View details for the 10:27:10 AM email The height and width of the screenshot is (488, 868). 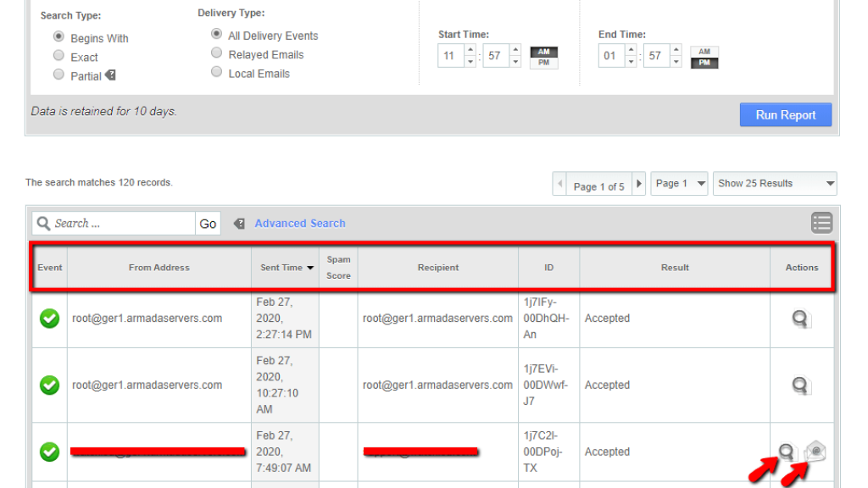pyautogui.click(x=800, y=385)
